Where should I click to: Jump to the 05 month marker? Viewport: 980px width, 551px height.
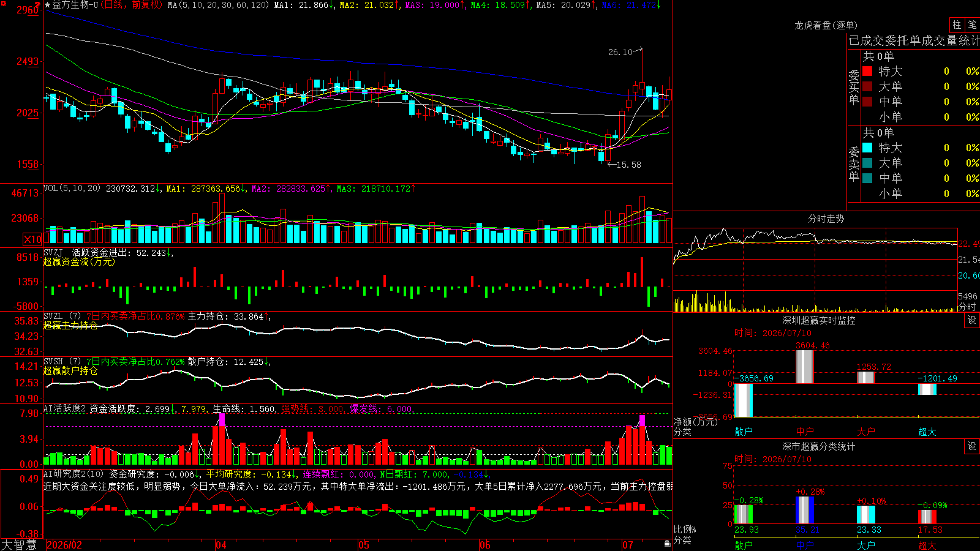(364, 545)
